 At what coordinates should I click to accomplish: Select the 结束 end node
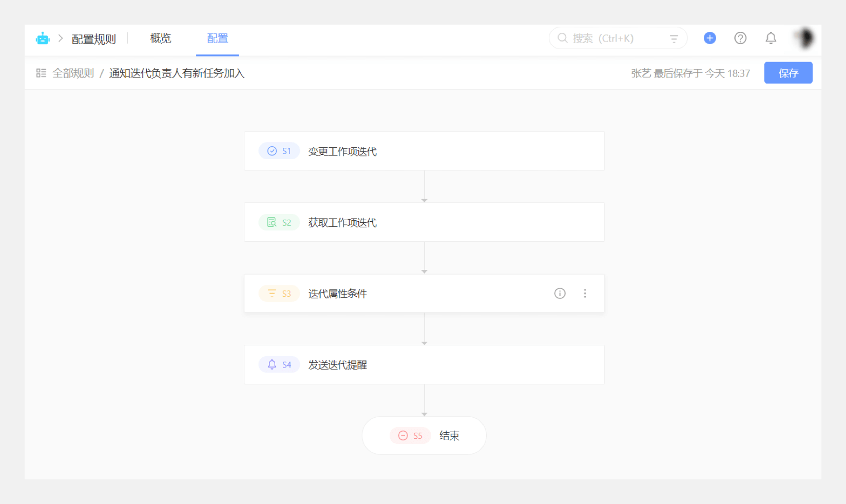424,435
